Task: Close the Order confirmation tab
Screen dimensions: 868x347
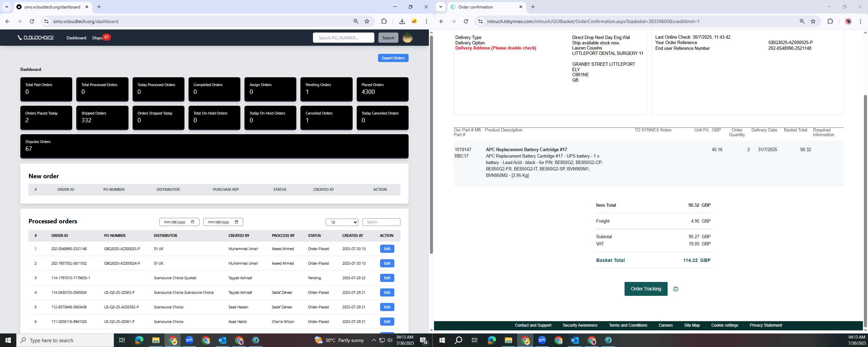Action: (521, 7)
